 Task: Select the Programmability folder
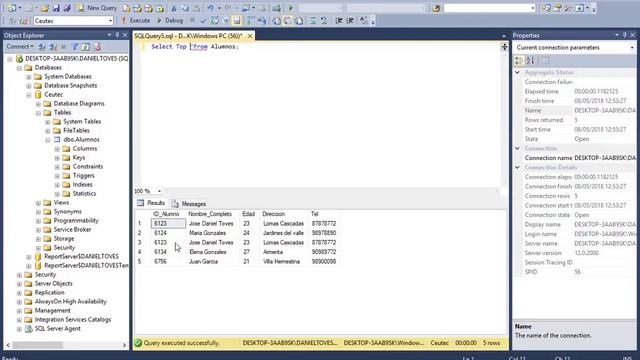point(76,220)
